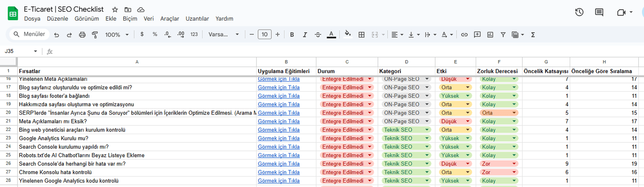Insert a chart
This screenshot has width=644, height=187.
(x=490, y=34)
